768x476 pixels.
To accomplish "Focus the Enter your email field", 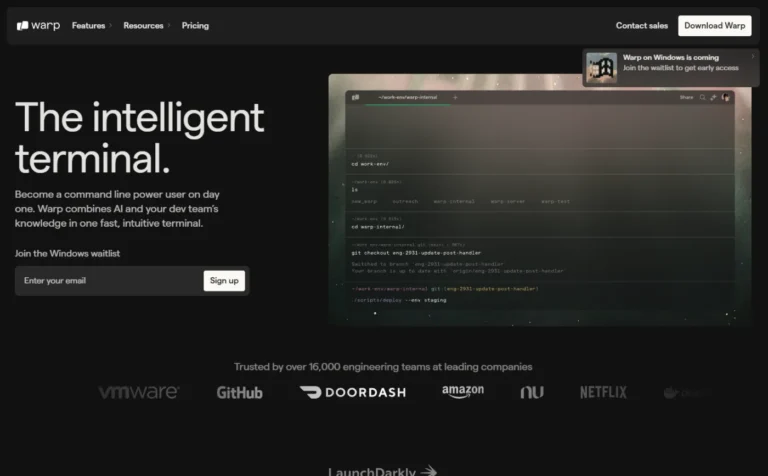I will pos(109,281).
